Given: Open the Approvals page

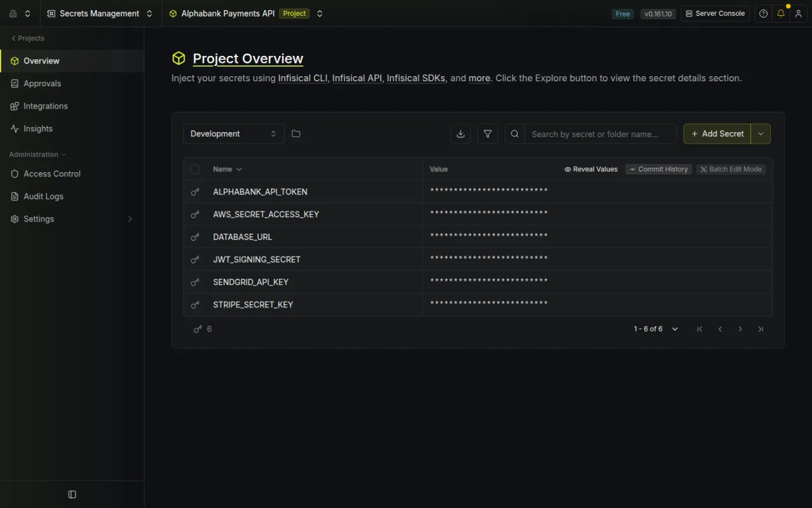Looking at the screenshot, I should (72, 84).
